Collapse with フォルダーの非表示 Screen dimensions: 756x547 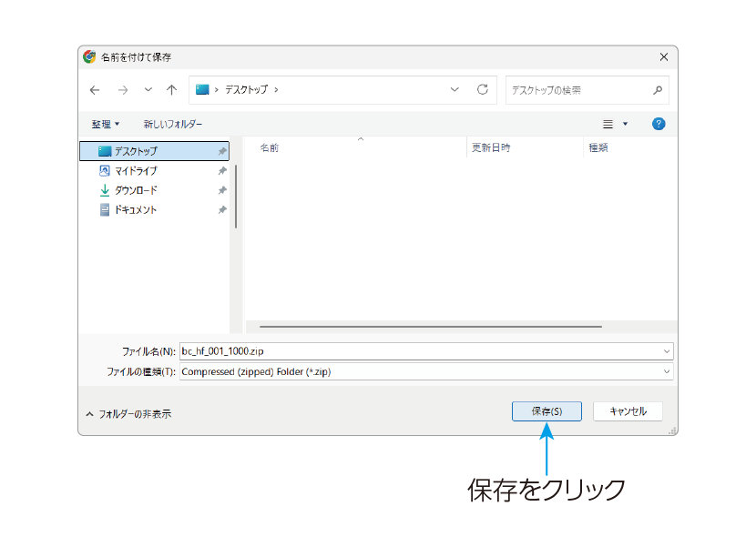(128, 414)
